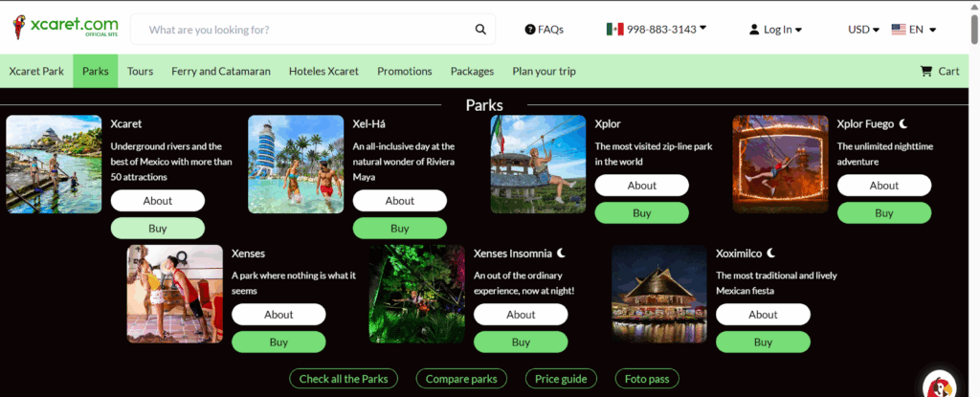This screenshot has width=980, height=397.
Task: Click the FAQs question mark icon
Action: click(x=530, y=30)
